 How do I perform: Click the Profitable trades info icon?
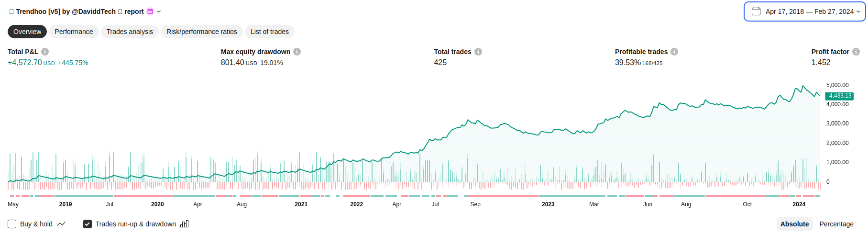click(x=674, y=52)
